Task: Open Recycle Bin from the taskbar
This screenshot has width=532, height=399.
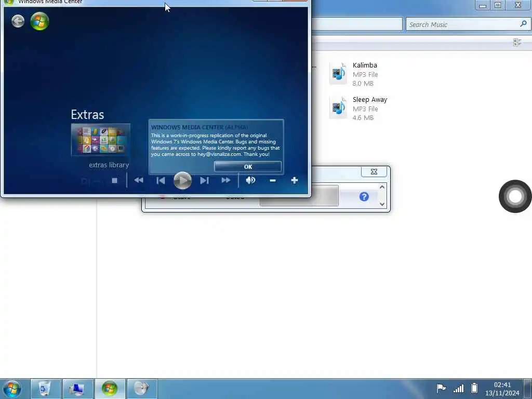Action: tap(46, 389)
